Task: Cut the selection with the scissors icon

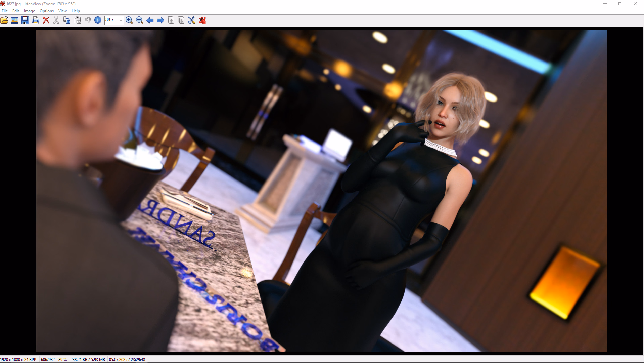Action: click(x=56, y=20)
